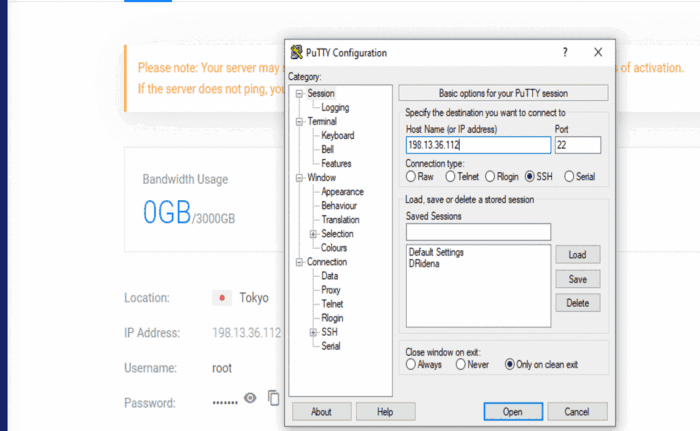Image resolution: width=700 pixels, height=431 pixels.
Task: Open the Features category
Action: pos(336,163)
